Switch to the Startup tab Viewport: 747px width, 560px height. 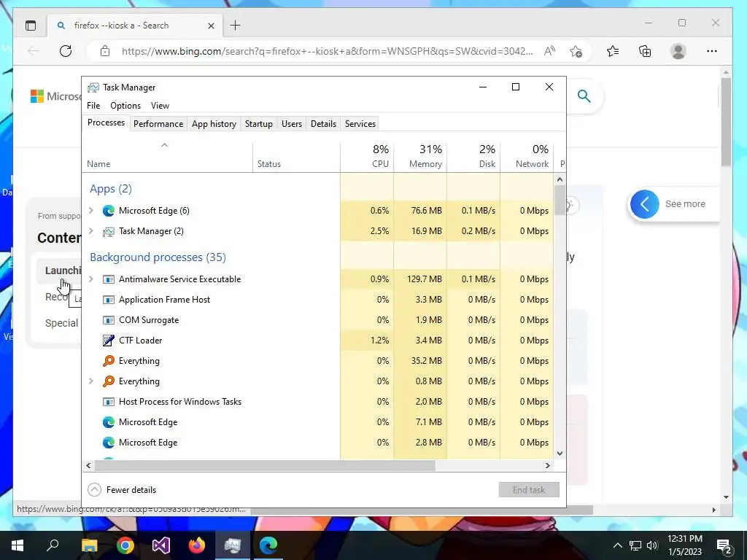point(259,124)
